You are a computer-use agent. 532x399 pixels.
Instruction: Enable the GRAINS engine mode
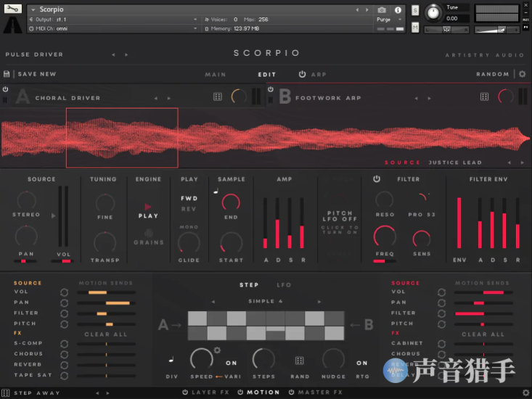tap(149, 238)
